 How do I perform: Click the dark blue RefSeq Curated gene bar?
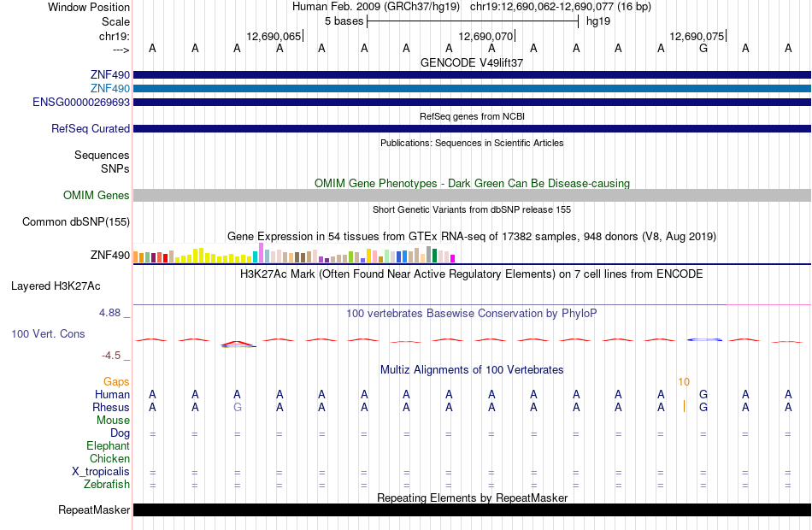[x=472, y=128]
